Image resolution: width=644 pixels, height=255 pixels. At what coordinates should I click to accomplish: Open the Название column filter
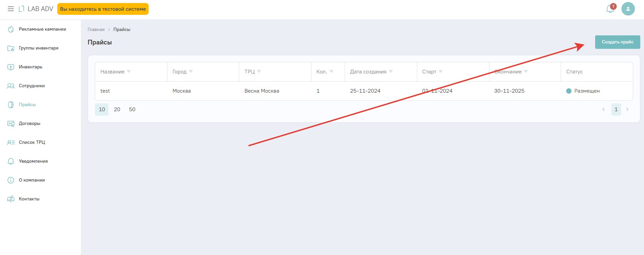click(x=129, y=71)
